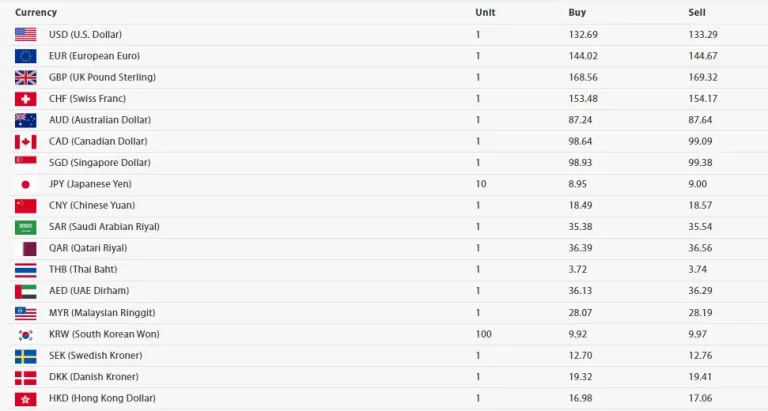Click the Qatar flag icon

(26, 248)
